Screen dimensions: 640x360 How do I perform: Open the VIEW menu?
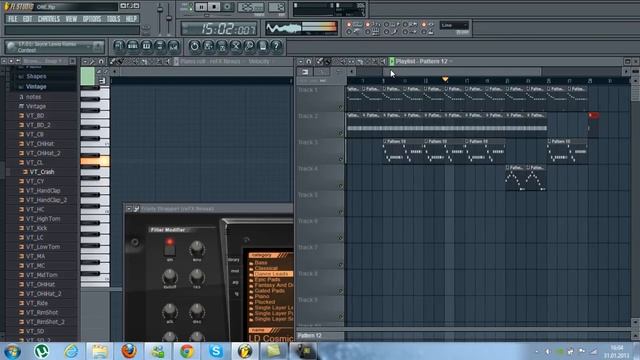(71, 19)
